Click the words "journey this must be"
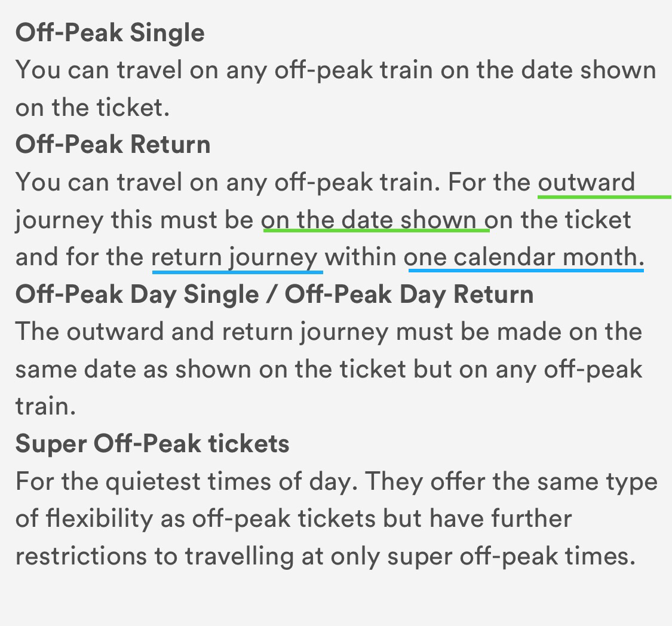The width and height of the screenshot is (672, 626). coord(134,220)
